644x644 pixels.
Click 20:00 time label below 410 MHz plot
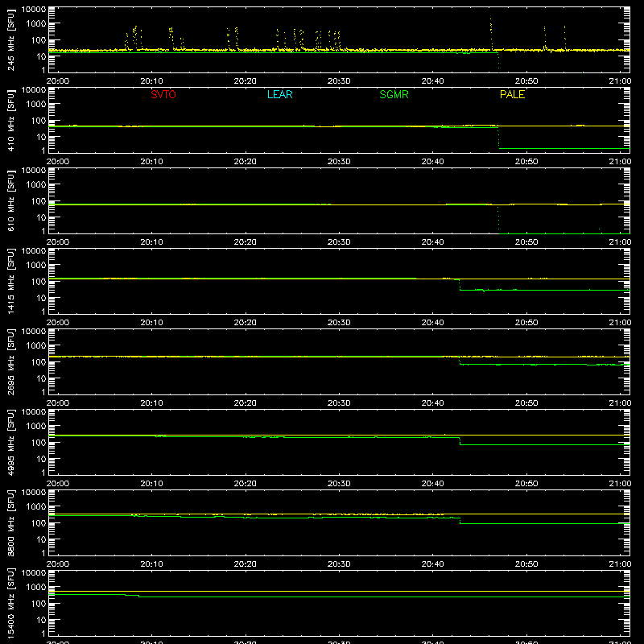coord(58,162)
